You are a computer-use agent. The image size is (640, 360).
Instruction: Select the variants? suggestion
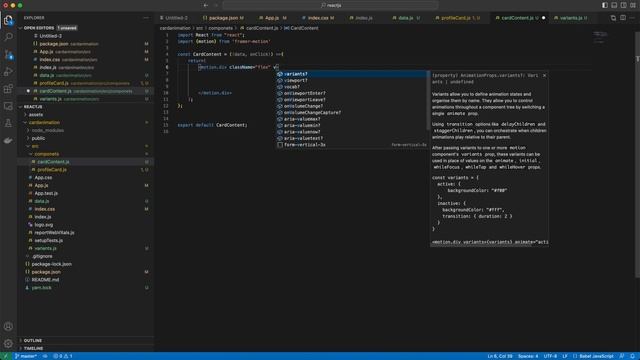(352, 74)
